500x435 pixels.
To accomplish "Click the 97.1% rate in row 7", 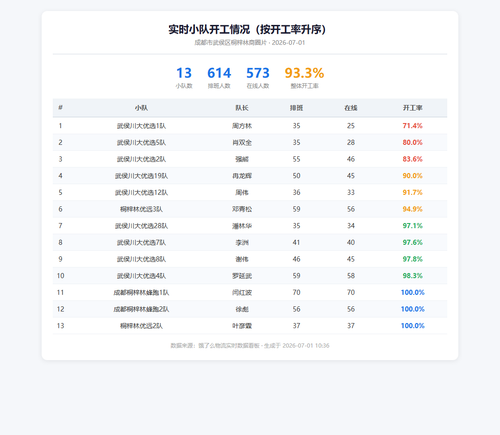I will [x=413, y=226].
